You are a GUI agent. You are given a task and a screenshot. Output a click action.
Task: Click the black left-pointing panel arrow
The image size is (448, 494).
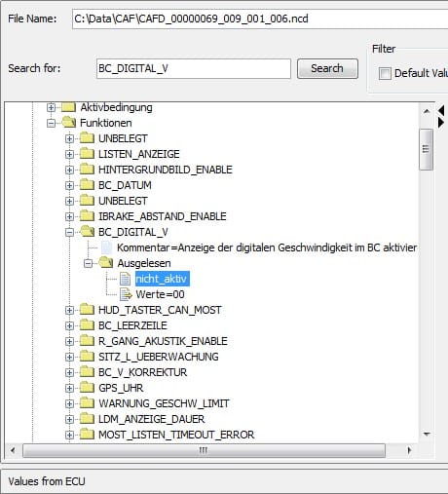[x=441, y=110]
